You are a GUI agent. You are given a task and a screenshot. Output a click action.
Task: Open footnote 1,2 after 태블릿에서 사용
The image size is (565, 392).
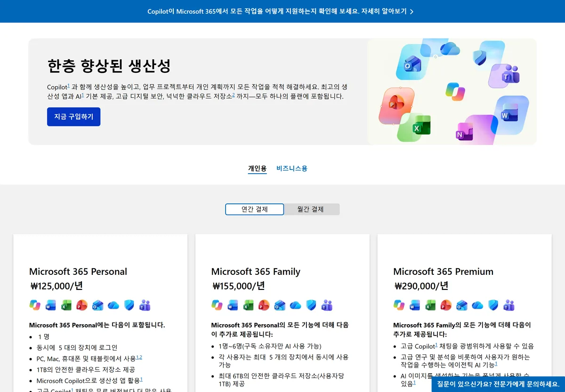pos(139,358)
